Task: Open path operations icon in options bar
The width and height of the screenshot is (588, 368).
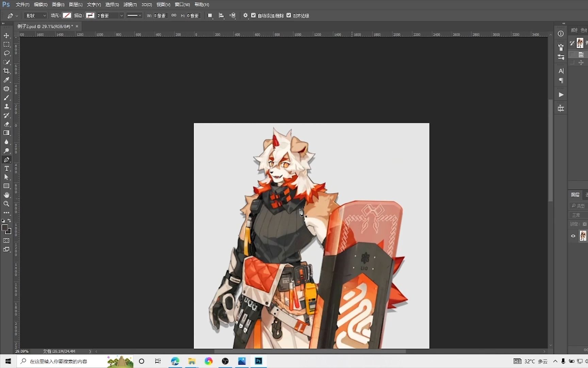Action: pos(210,16)
